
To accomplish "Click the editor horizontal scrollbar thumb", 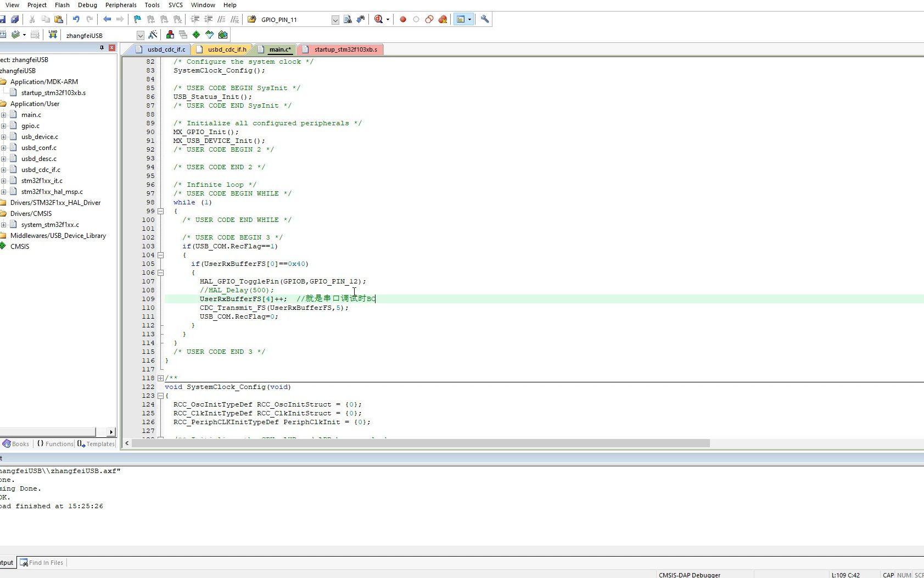I will point(420,443).
